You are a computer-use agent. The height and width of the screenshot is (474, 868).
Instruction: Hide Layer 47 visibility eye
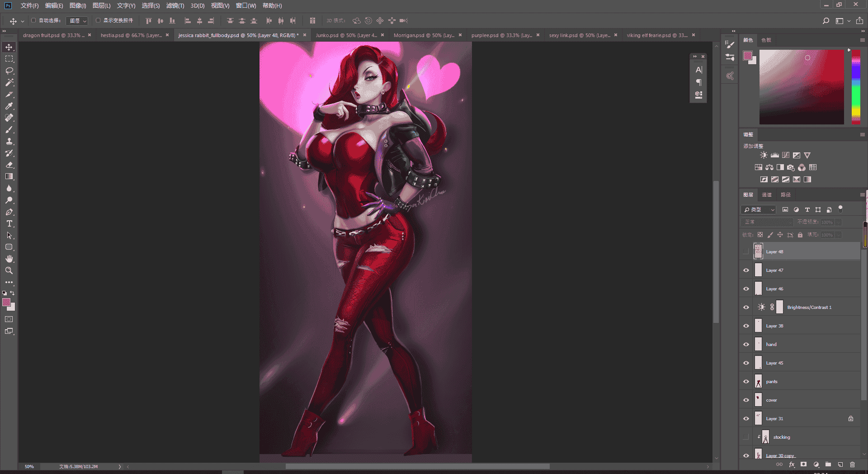(x=746, y=270)
